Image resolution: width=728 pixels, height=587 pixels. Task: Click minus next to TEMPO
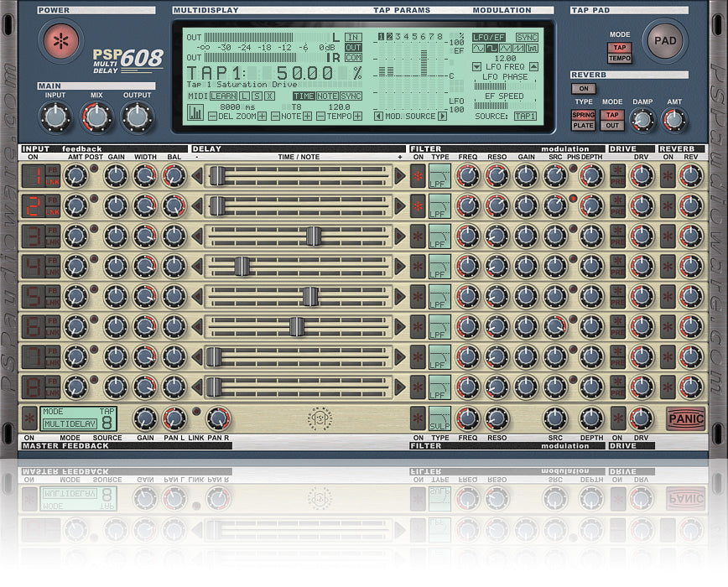[321, 116]
